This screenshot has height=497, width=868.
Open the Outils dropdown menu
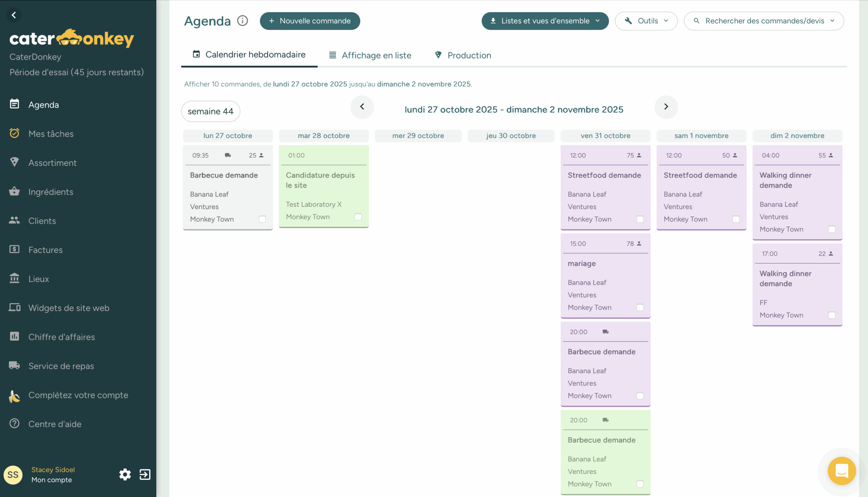646,21
